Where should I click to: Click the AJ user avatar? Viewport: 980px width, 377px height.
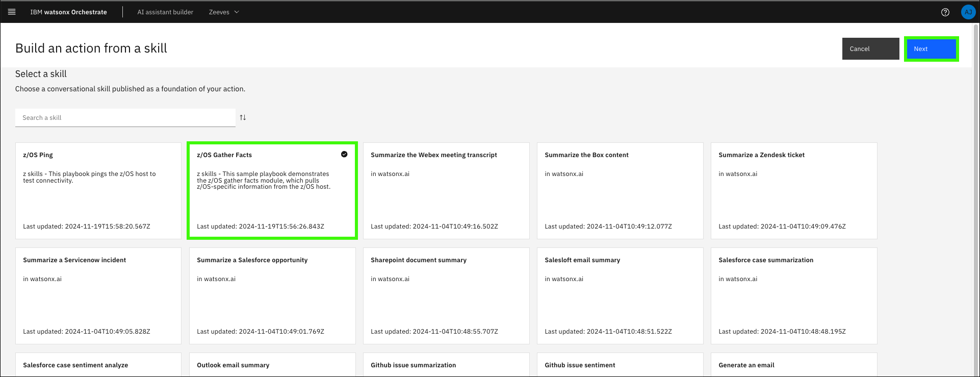pyautogui.click(x=968, y=12)
